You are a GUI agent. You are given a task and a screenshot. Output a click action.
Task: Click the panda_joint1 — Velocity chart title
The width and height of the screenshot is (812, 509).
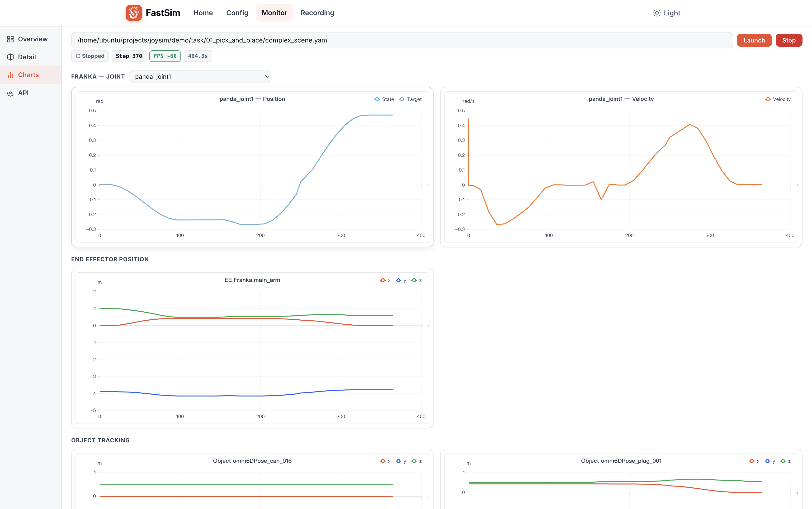coord(621,99)
